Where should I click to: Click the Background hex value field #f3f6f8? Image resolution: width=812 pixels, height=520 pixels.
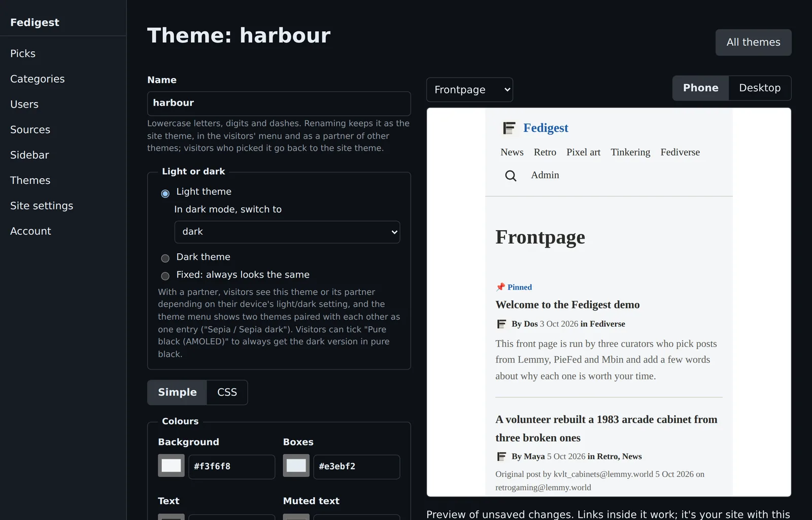click(231, 467)
